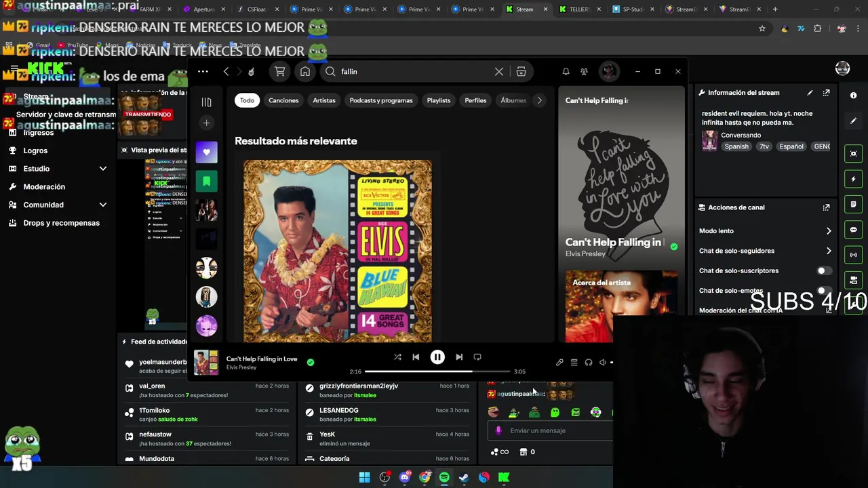Mute Spotify with the volume speaker icon
This screenshot has height=488, width=868.
pos(603,363)
